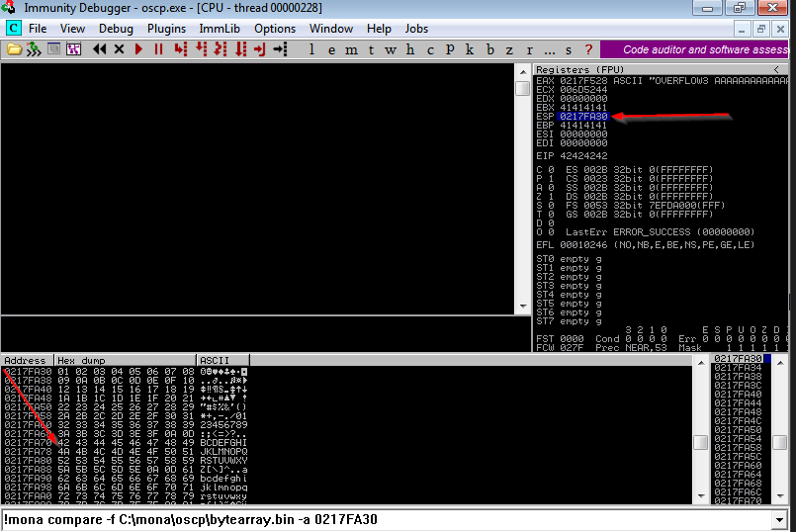Click the hex dump scroll-down arrow

click(x=700, y=496)
